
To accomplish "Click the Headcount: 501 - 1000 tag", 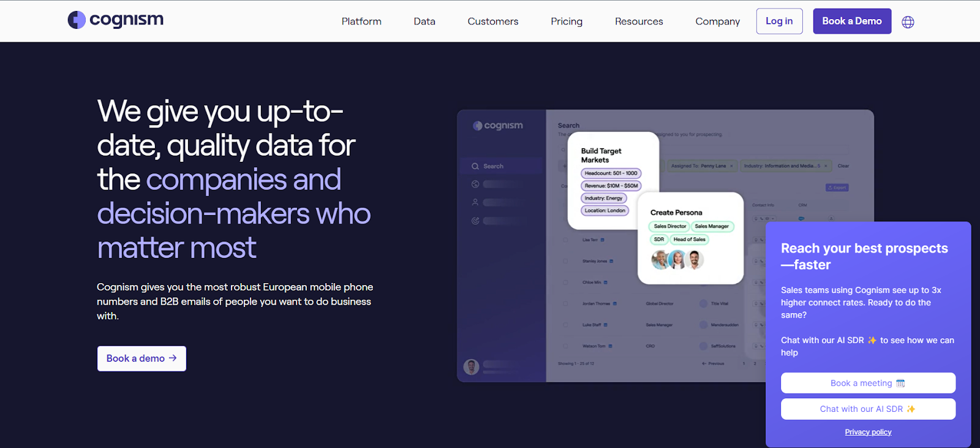I will click(x=611, y=173).
